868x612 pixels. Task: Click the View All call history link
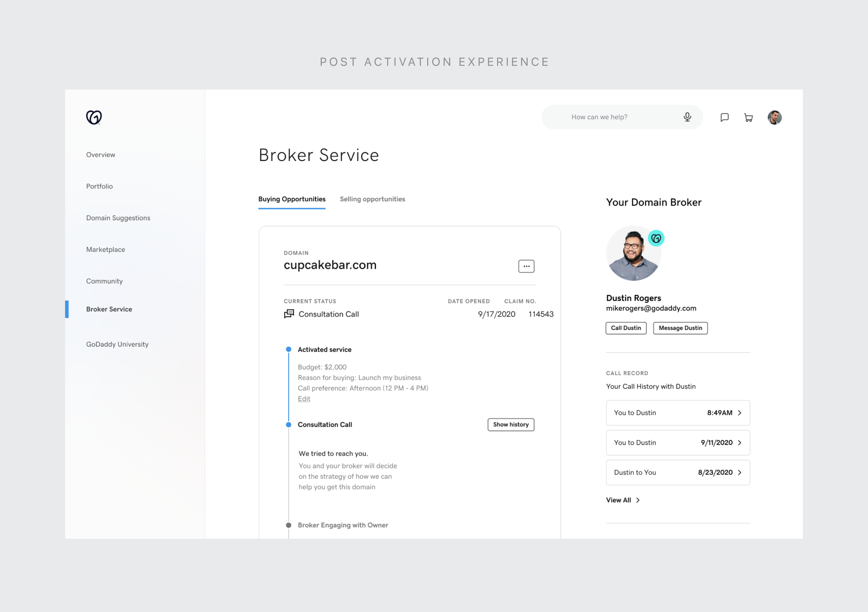(x=622, y=500)
